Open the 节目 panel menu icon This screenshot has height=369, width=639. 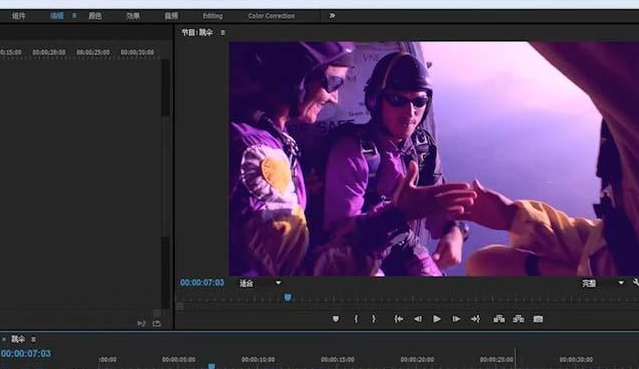(223, 32)
